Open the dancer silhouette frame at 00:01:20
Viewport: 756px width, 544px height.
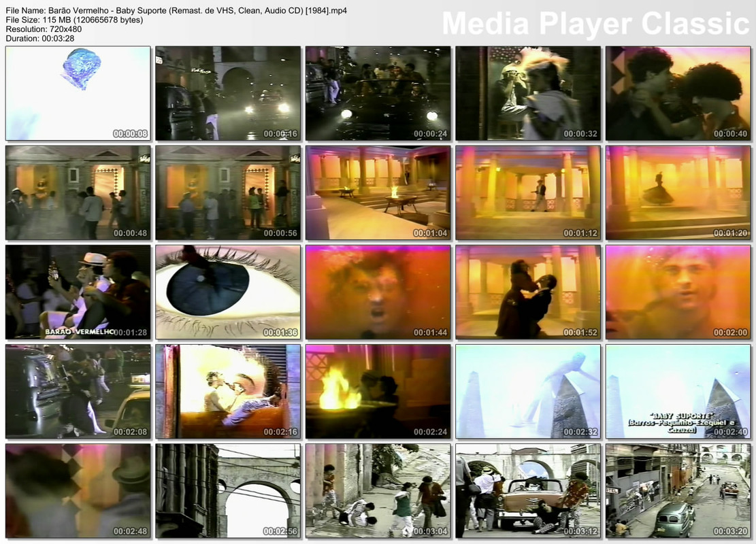tap(678, 192)
